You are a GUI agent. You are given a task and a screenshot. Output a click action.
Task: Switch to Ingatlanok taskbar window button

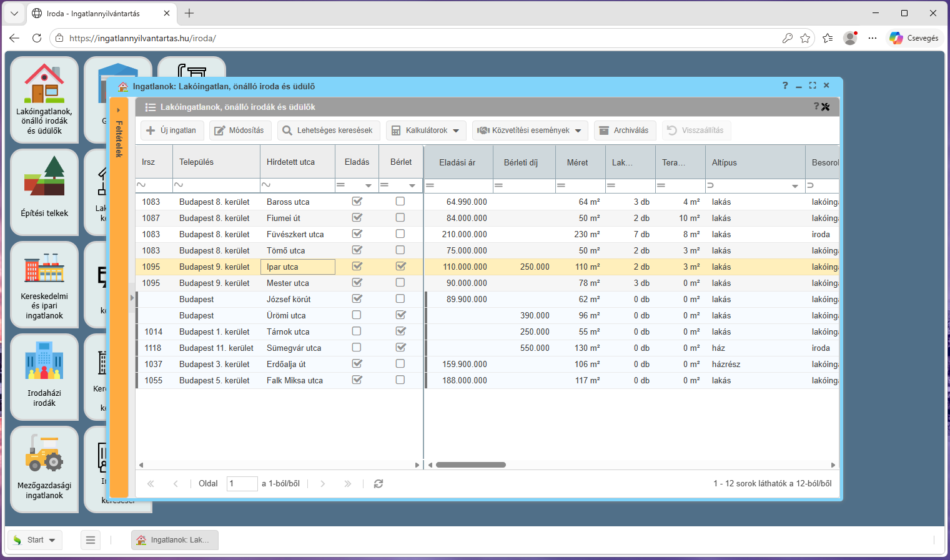[175, 540]
